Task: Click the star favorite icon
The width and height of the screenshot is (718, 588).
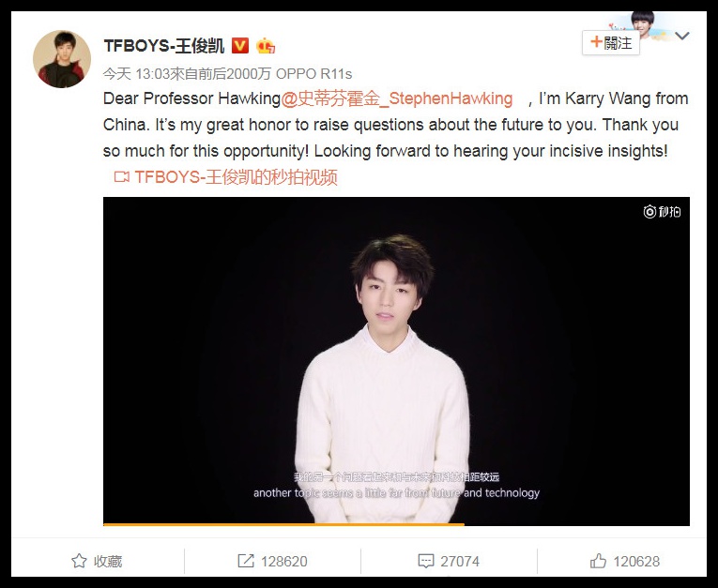Action: 79,561
